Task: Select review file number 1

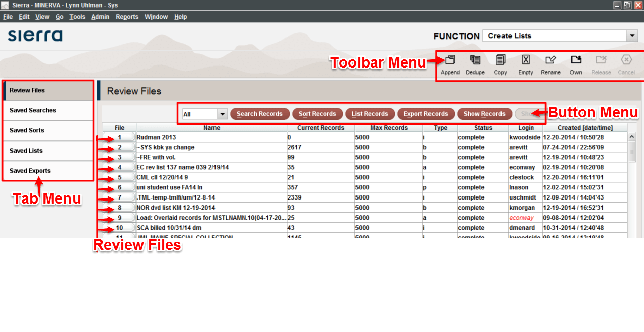Action: pos(119,137)
